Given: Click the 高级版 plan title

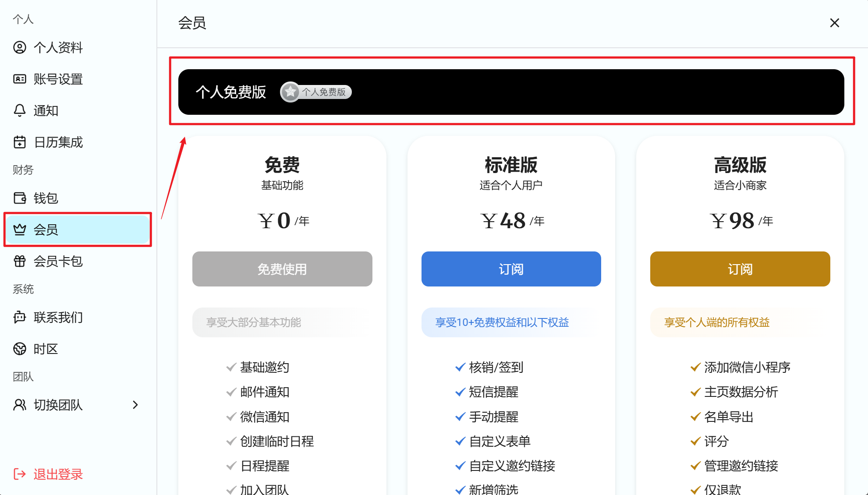Looking at the screenshot, I should (x=740, y=165).
